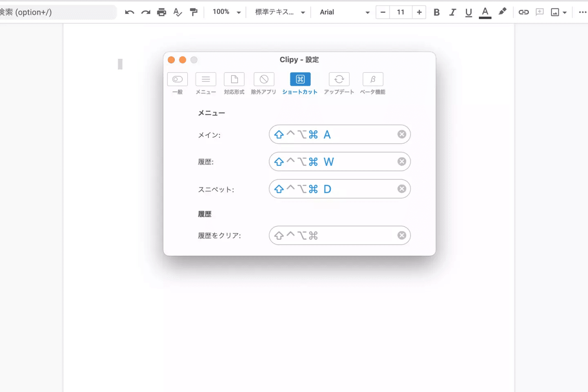The width and height of the screenshot is (588, 392).
Task: Click the add comment icon
Action: [x=539, y=12]
